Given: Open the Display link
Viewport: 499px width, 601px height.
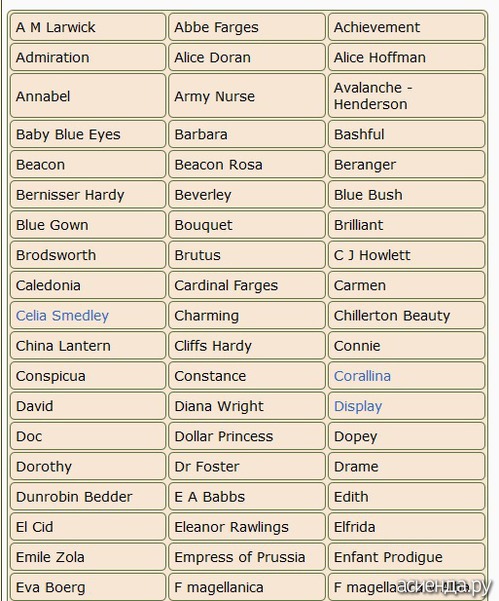Looking at the screenshot, I should click(x=358, y=406).
